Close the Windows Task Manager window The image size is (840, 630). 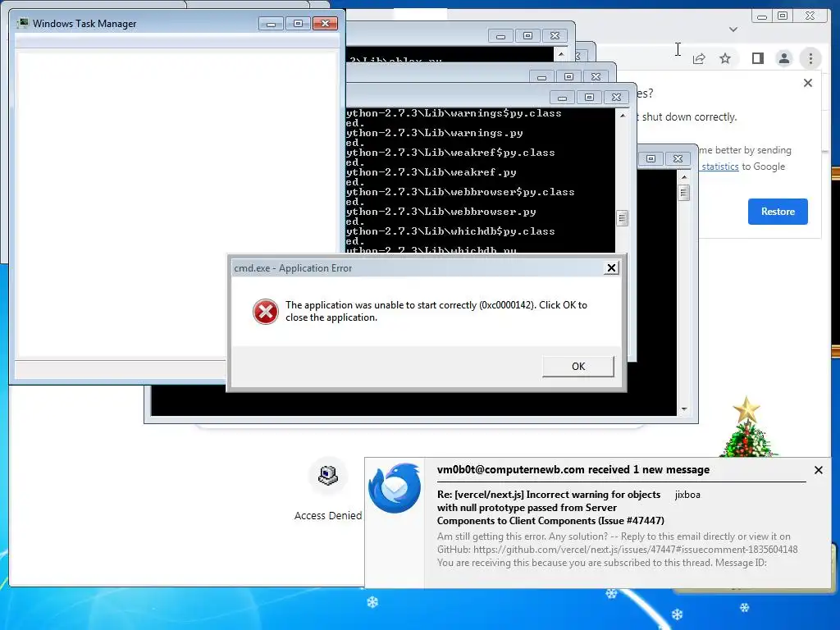pyautogui.click(x=325, y=23)
